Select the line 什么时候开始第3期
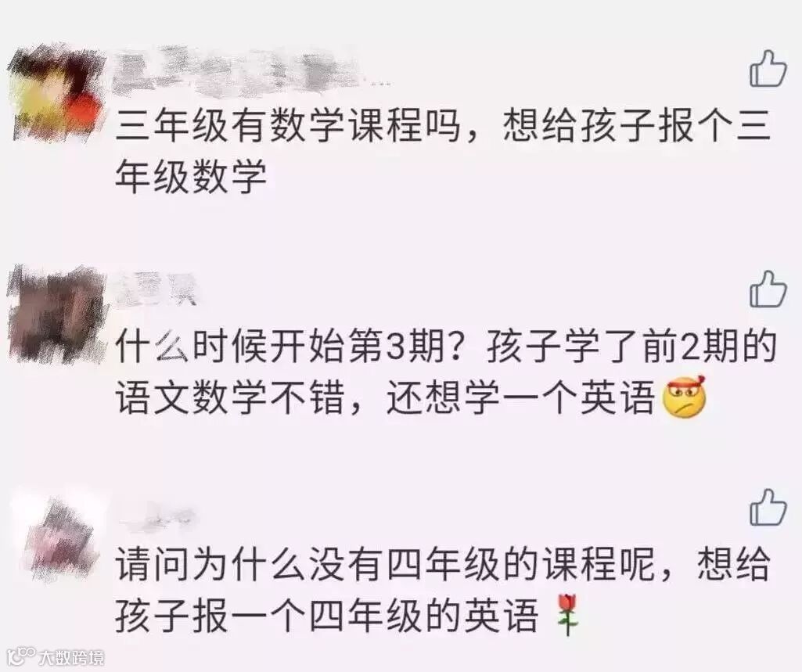The height and width of the screenshot is (672, 802). coord(289,347)
